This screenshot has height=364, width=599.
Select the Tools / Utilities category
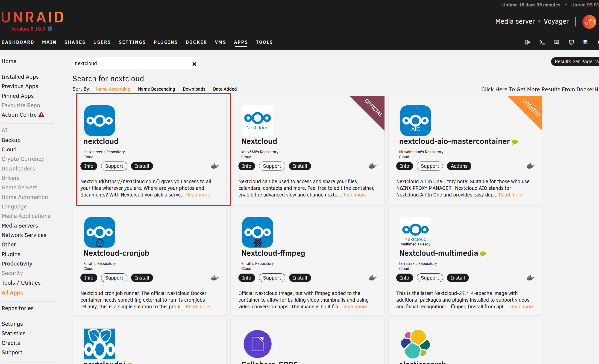coord(21,283)
